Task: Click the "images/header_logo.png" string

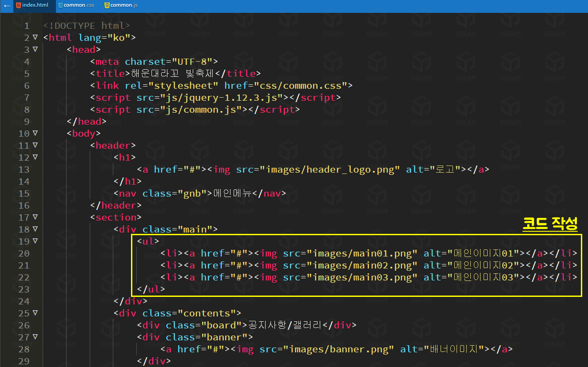Action: pos(330,170)
